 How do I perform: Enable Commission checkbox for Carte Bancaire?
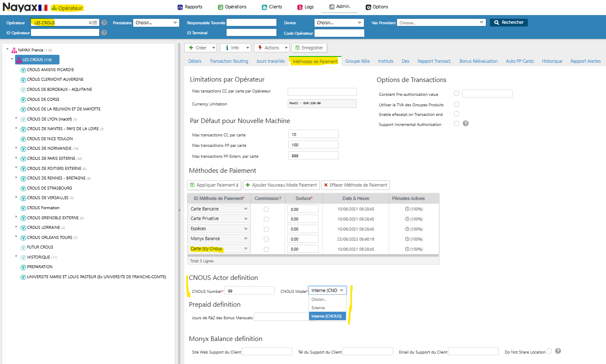[266, 209]
